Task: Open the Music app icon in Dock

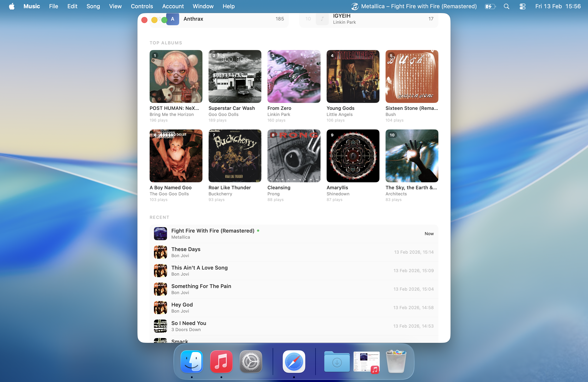Action: [x=221, y=361]
